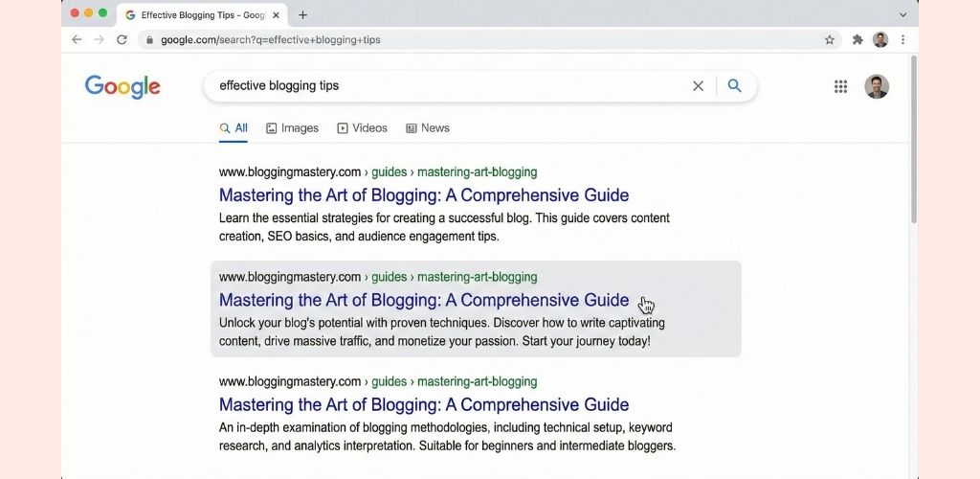Click the browser address bar URL

(270, 39)
